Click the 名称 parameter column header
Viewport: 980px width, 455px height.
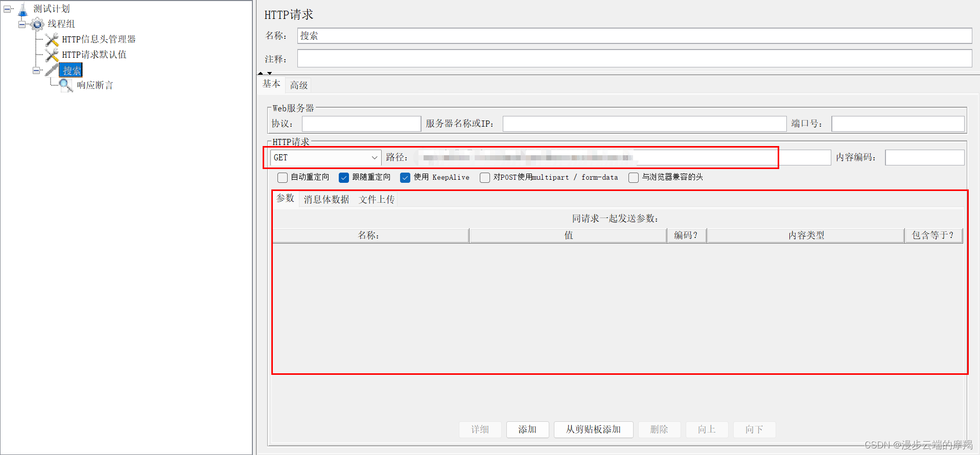[x=370, y=235]
